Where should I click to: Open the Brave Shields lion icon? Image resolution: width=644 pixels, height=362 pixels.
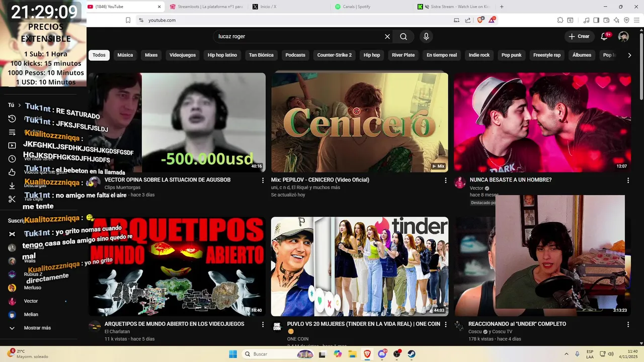pos(480,20)
